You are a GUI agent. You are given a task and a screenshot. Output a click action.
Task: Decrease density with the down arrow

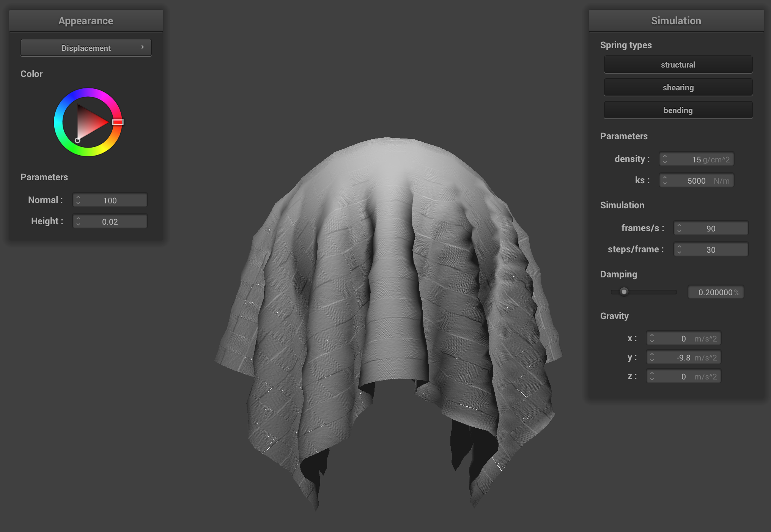tap(665, 162)
